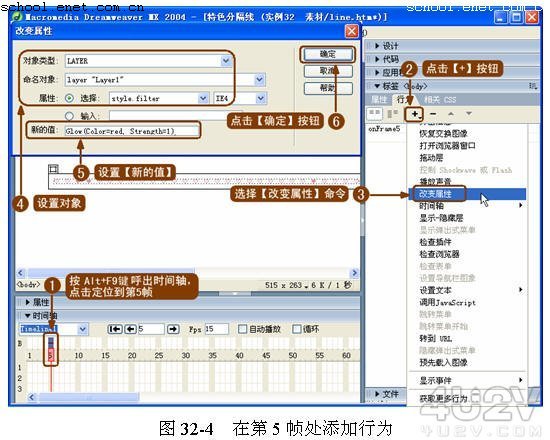
Task: Open the tag panel options menu icon
Action: (533, 86)
